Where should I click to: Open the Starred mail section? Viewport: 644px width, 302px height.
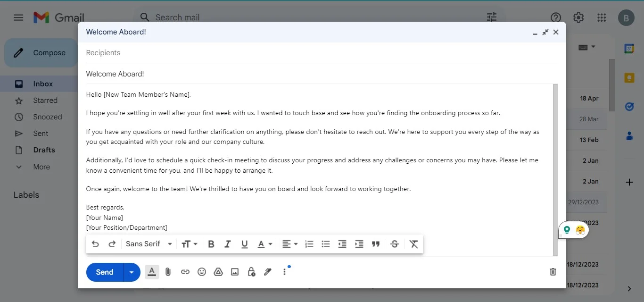[x=45, y=100]
